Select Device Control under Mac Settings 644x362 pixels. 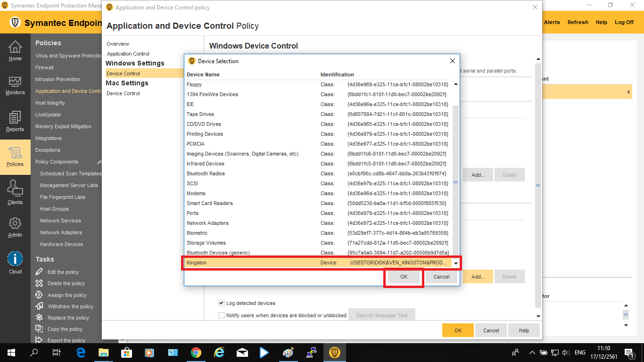click(123, 93)
